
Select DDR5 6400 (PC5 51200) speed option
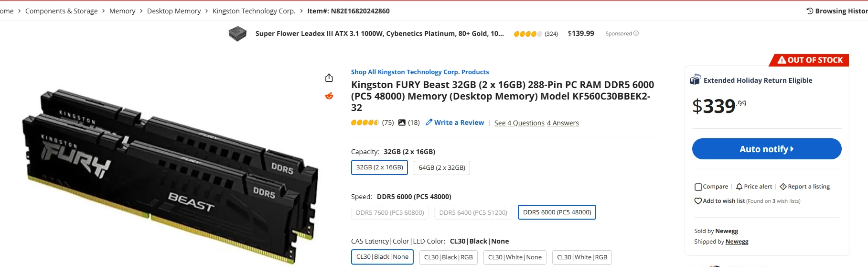click(473, 213)
